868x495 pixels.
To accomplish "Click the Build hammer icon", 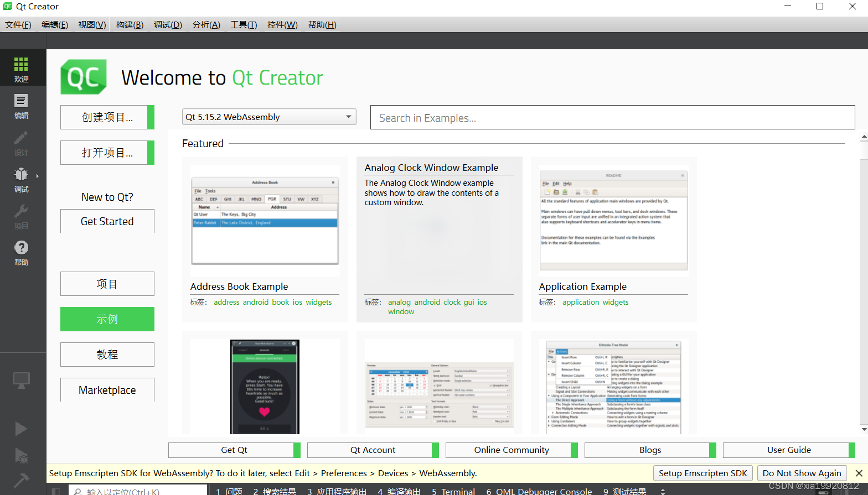I will tap(21, 480).
